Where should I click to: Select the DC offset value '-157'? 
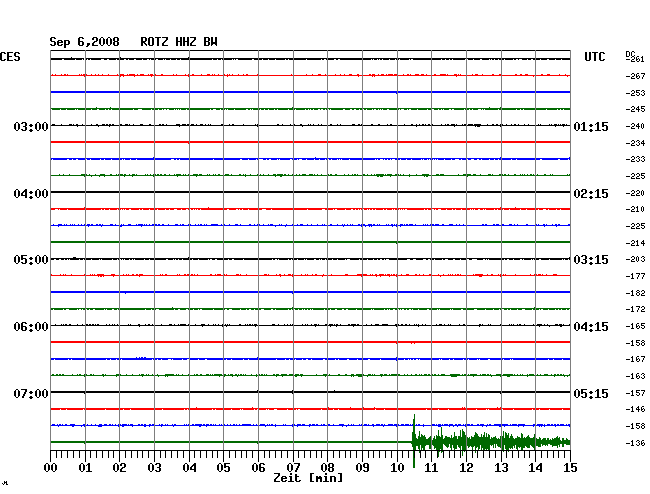point(635,393)
